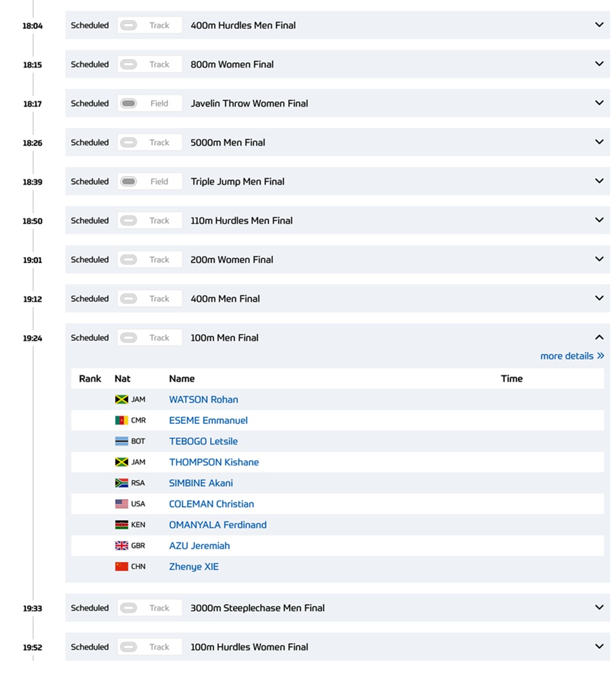Expand the 800m Women Final row
The width and height of the screenshot is (616, 673).
pyautogui.click(x=599, y=64)
